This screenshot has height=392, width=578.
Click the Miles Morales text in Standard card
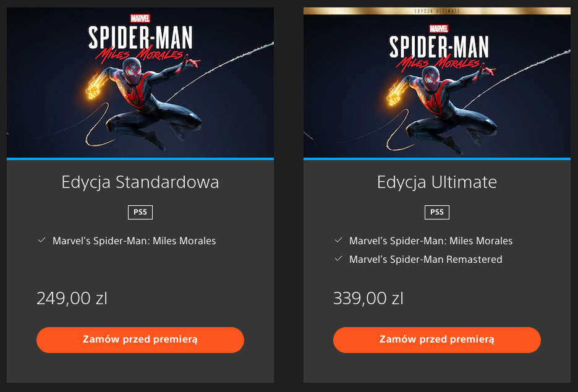pyautogui.click(x=134, y=241)
